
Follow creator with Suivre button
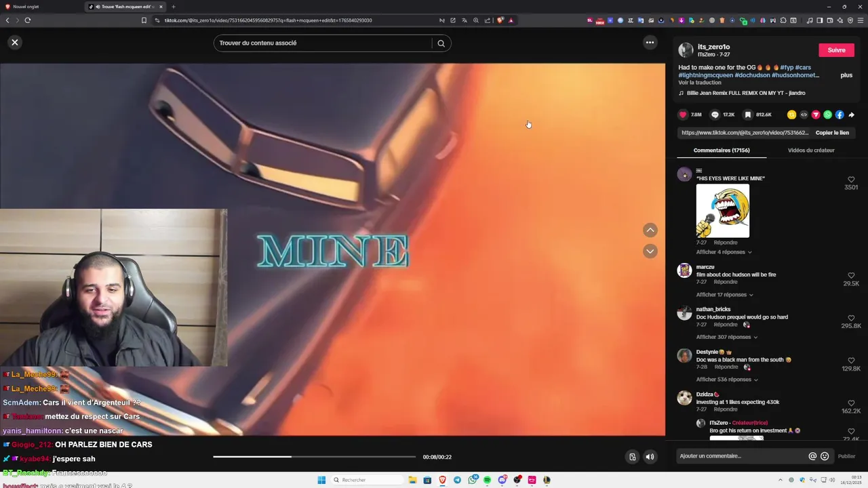(836, 50)
